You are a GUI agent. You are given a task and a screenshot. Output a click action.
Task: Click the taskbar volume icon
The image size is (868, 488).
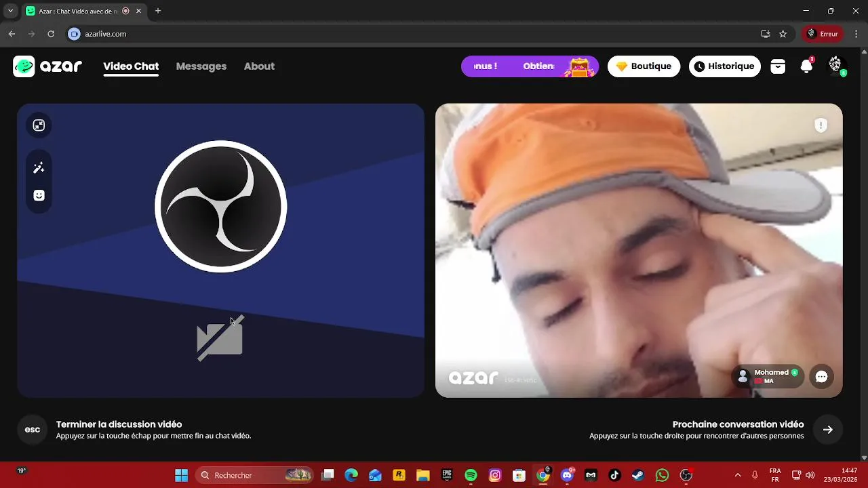click(810, 475)
